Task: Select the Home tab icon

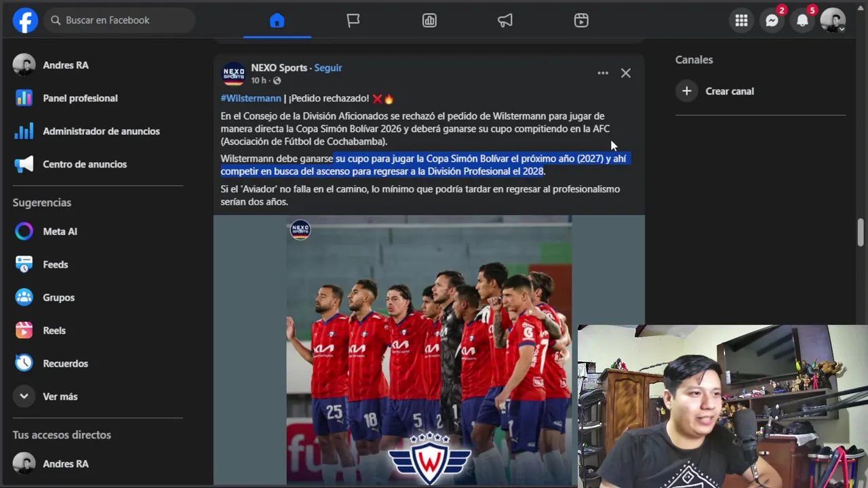Action: 277,20
